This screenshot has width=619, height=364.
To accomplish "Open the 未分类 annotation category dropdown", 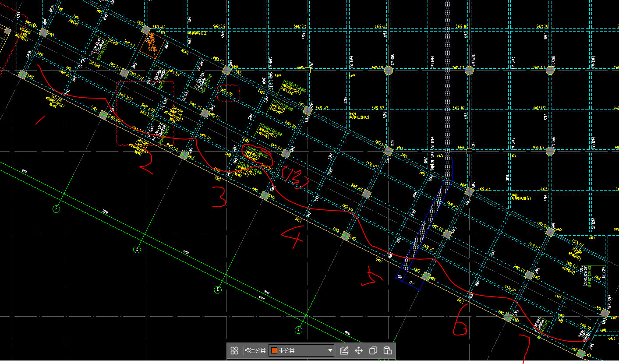I will click(x=301, y=350).
